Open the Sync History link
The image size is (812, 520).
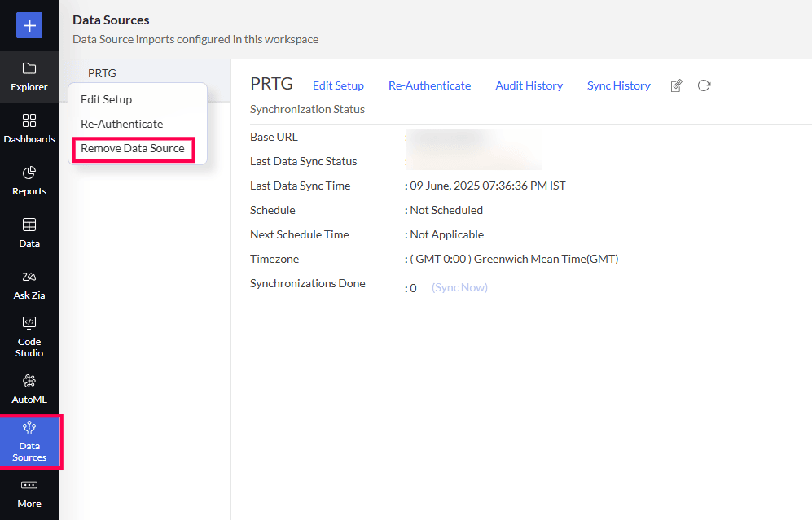click(618, 85)
